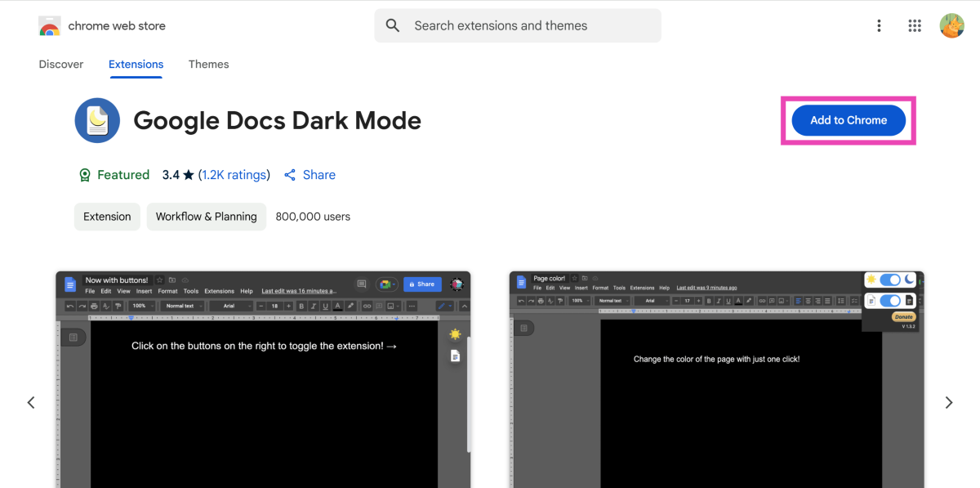The height and width of the screenshot is (488, 980).
Task: Click the extensions search field
Action: (517, 25)
